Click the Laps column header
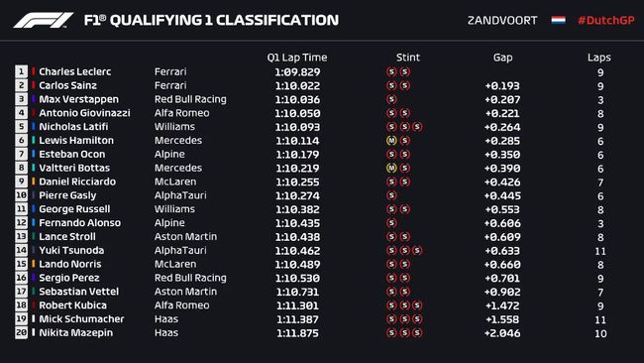Screen dimensions: 644x363 598,58
